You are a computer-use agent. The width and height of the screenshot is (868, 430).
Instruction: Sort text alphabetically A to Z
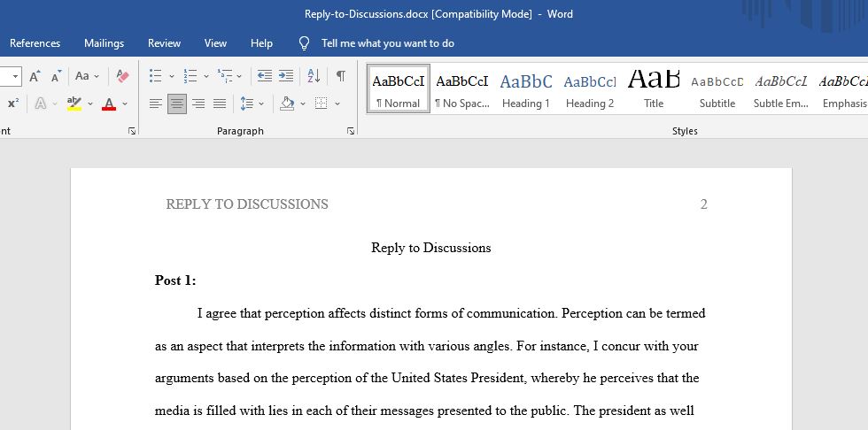point(314,76)
